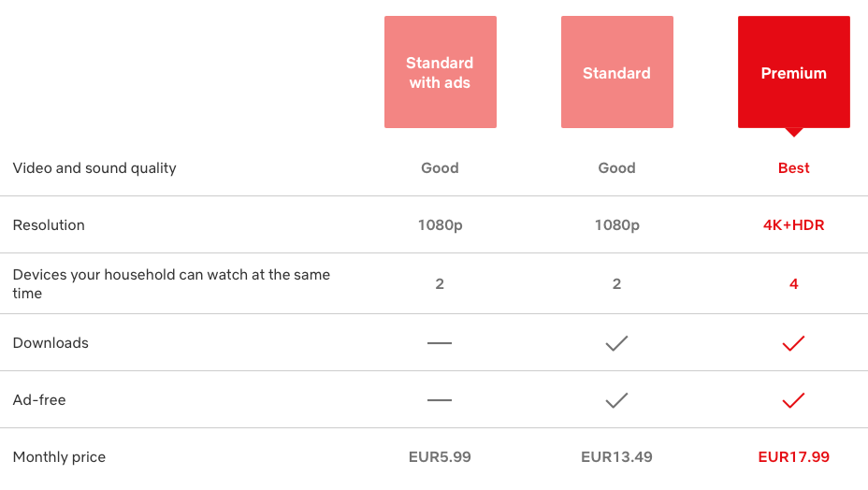Click the 4K+HDR resolution value
The width and height of the screenshot is (868, 490).
(x=793, y=225)
